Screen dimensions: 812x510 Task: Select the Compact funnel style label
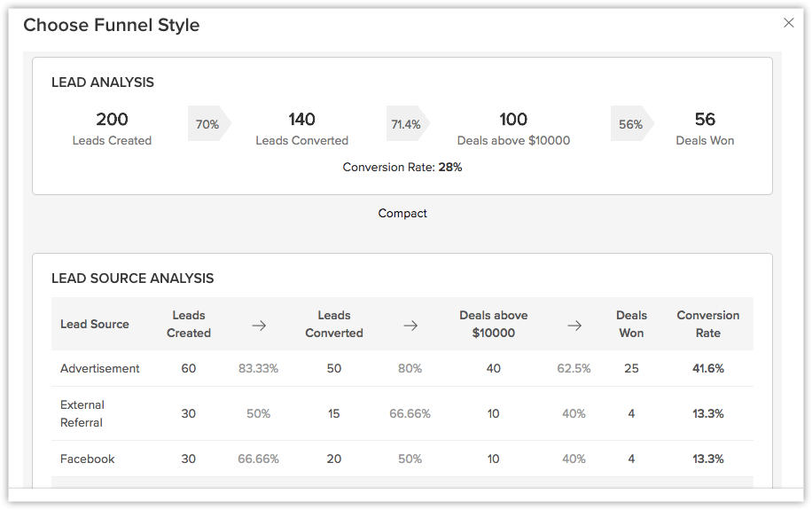point(402,214)
